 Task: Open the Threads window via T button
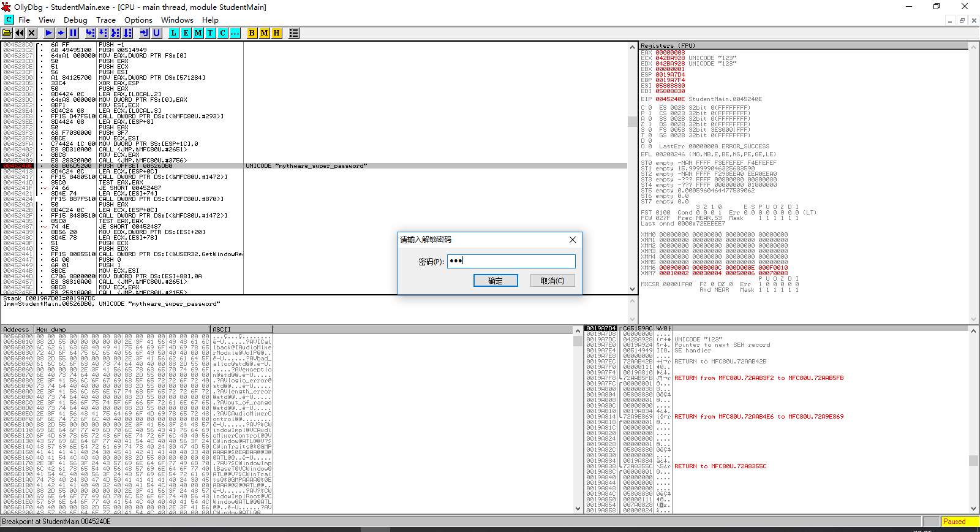point(211,33)
